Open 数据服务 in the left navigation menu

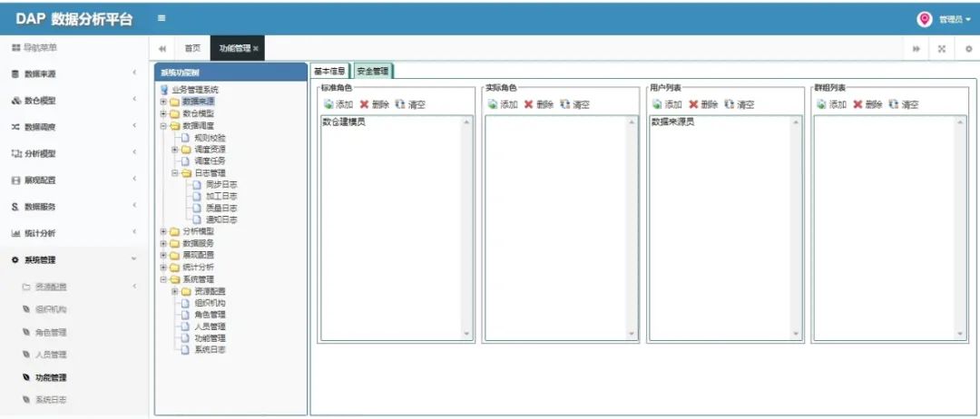pyautogui.click(x=74, y=207)
